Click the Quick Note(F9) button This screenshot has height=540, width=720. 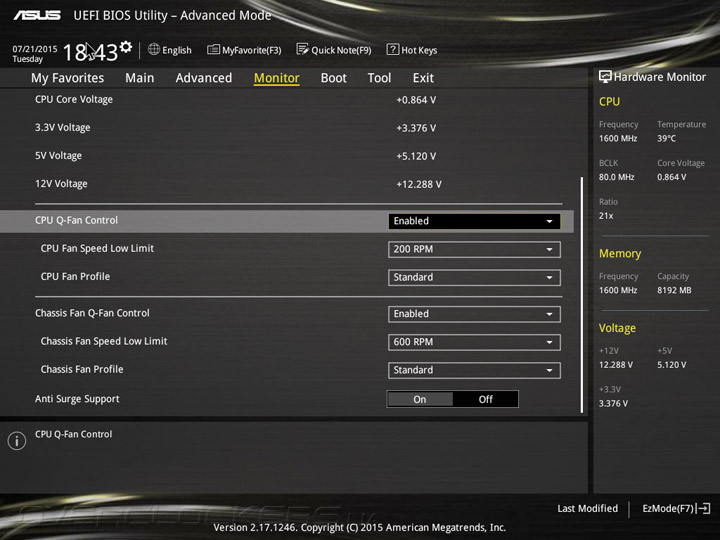[334, 50]
